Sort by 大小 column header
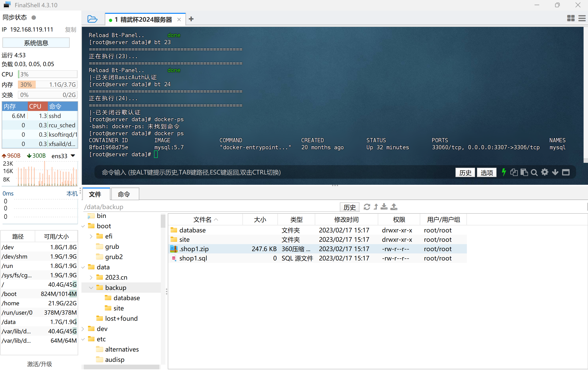Image resolution: width=588 pixels, height=370 pixels. pos(260,220)
